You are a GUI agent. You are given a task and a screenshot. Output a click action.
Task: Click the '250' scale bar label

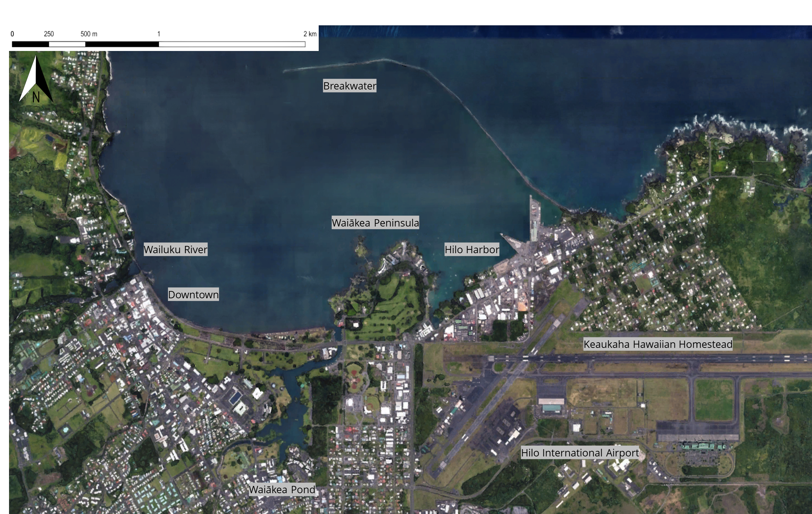49,34
